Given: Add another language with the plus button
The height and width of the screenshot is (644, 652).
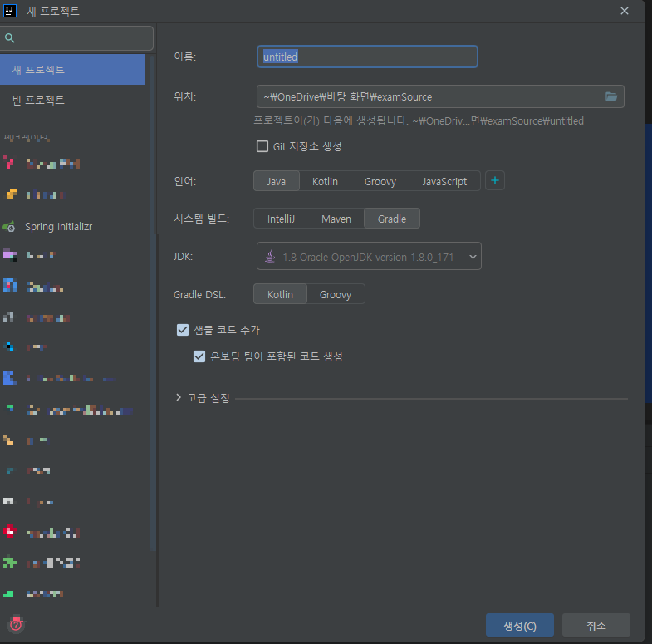Looking at the screenshot, I should [495, 180].
